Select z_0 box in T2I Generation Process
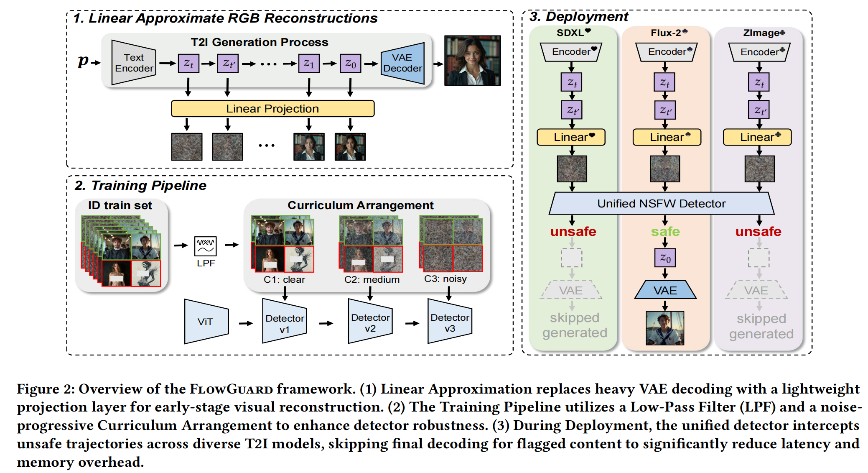Viewport: 868px width, 473px height. pos(350,64)
